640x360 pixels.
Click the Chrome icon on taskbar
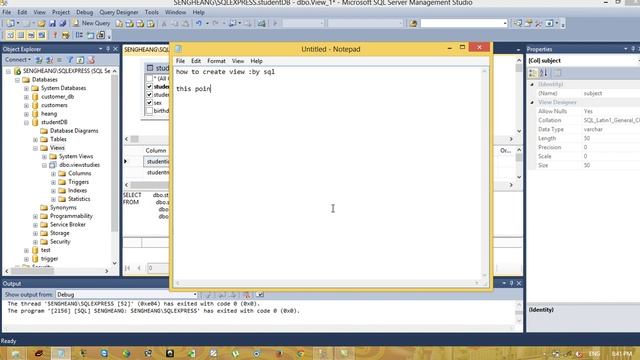tap(300, 353)
